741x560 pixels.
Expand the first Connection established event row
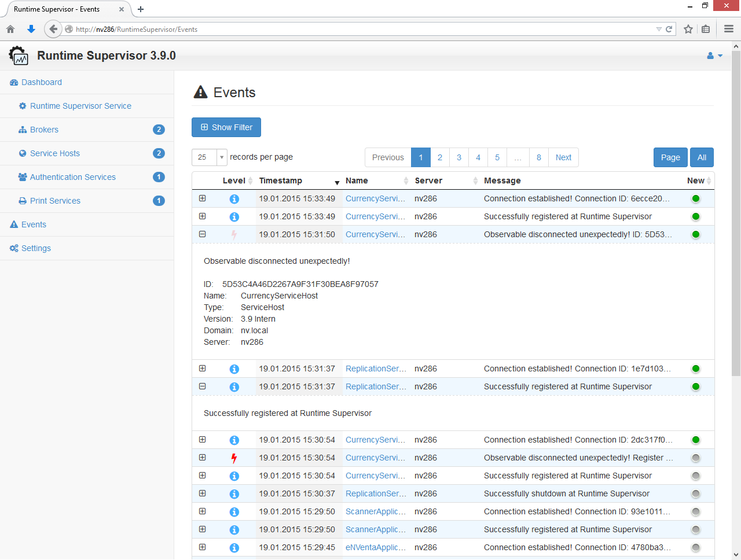click(x=202, y=198)
